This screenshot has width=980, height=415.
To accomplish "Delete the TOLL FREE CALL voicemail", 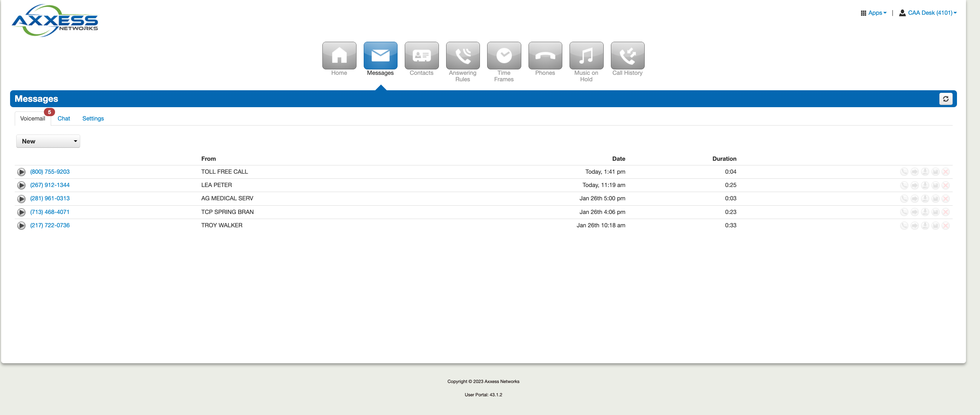I will [945, 172].
